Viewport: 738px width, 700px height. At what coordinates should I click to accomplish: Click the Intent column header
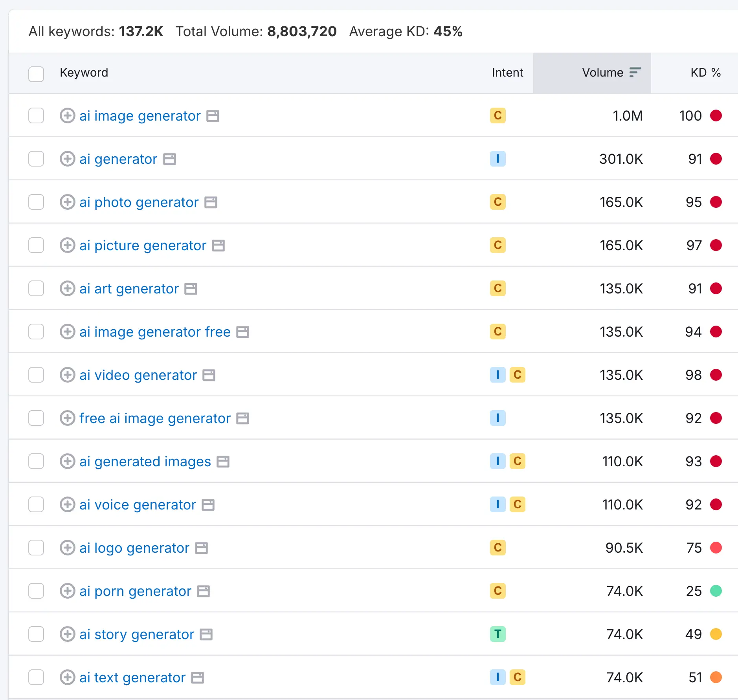507,73
